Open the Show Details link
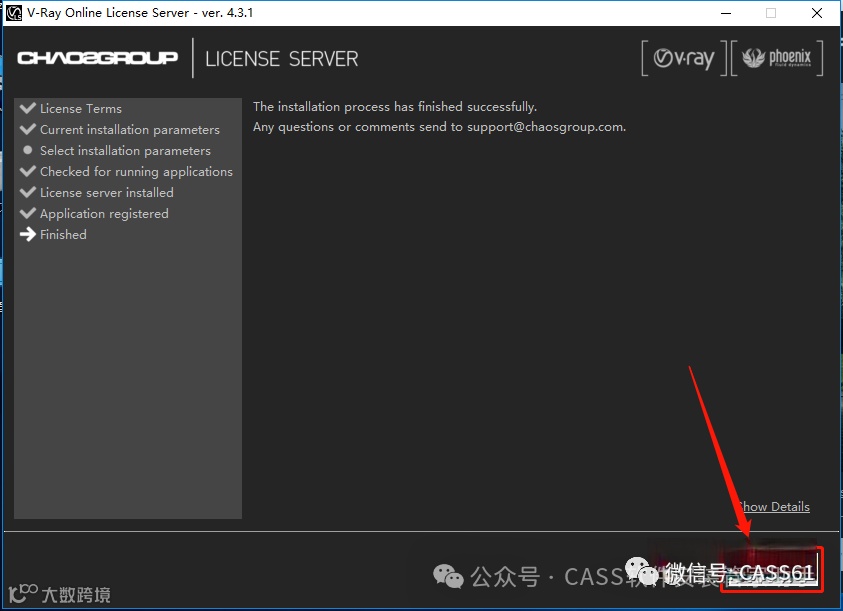This screenshot has height=611, width=843. coord(774,507)
